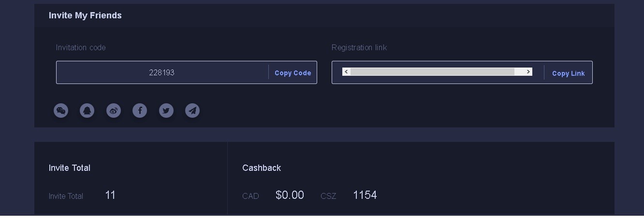Click the Invitation code label
644x222 pixels.
pos(81,47)
